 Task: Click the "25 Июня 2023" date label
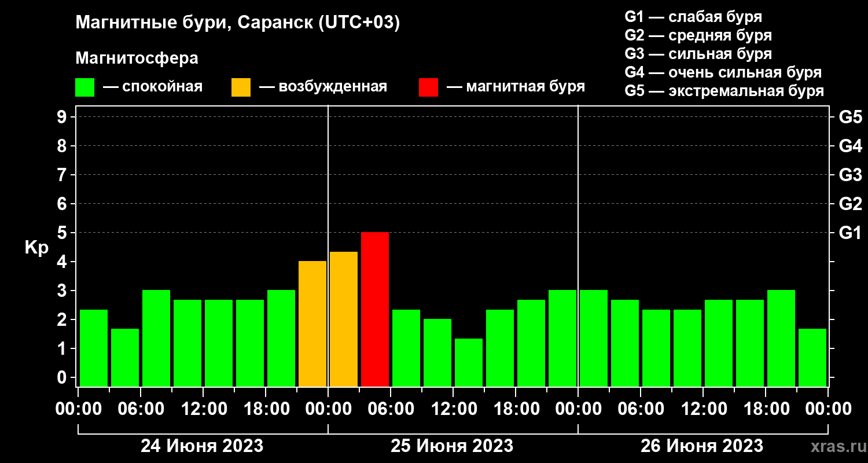pyautogui.click(x=452, y=446)
